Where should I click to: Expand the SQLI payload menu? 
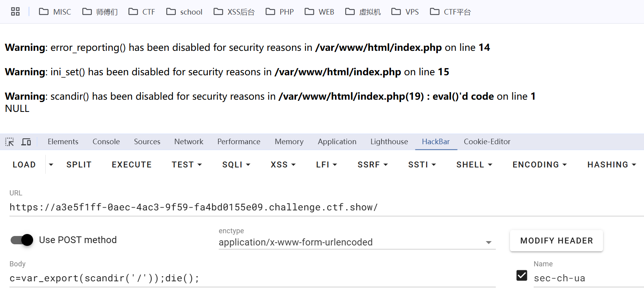[x=236, y=165]
